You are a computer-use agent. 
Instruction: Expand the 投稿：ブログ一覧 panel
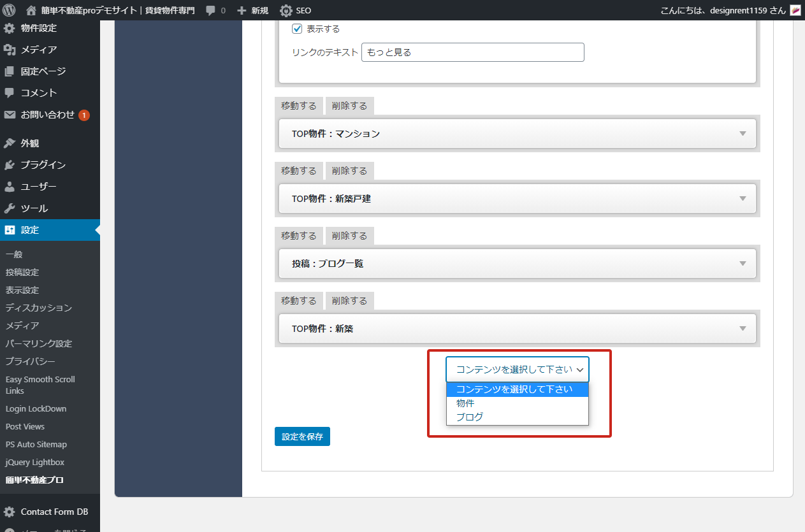742,264
